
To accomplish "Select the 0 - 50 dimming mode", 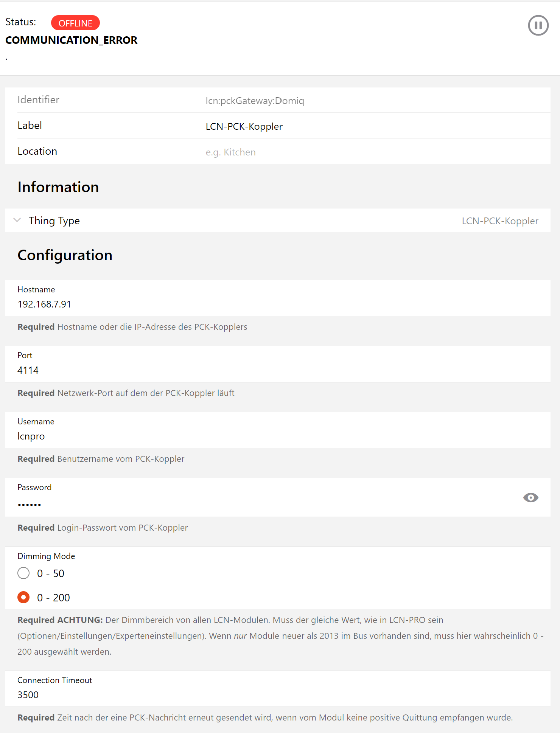I will (x=23, y=573).
